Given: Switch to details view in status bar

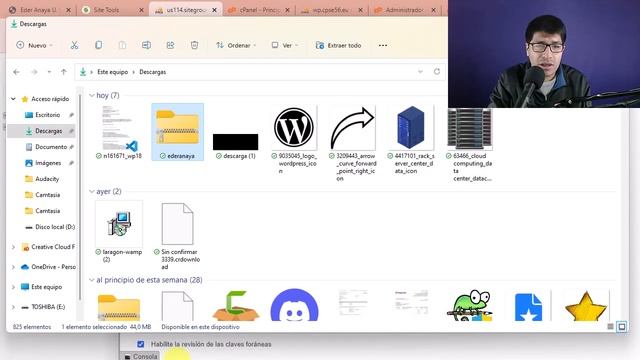Looking at the screenshot, I should click(610, 327).
